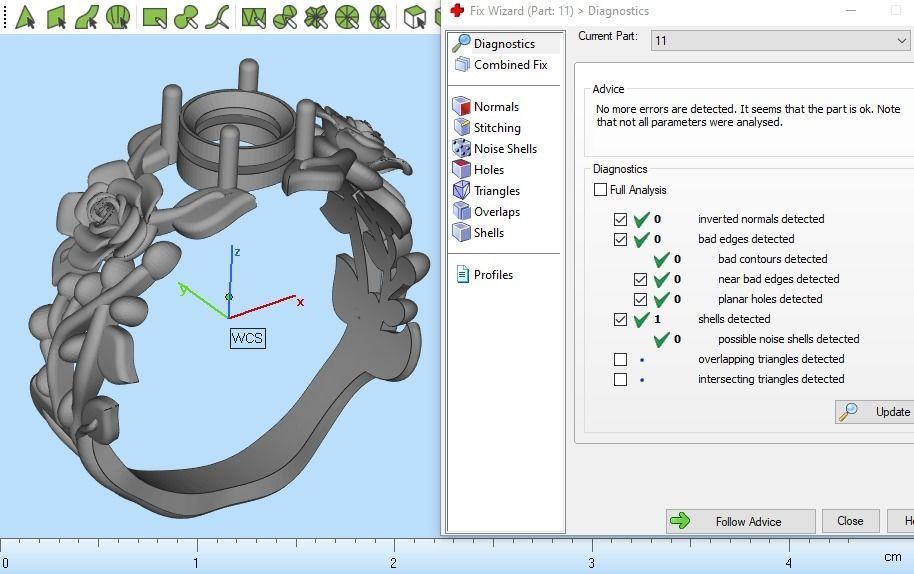Viewport: 914px width, 574px height.
Task: Enable the Full Analysis checkbox
Action: coord(600,189)
